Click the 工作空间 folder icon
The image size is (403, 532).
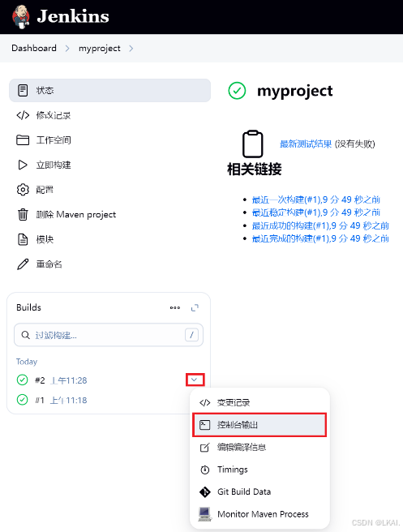[23, 140]
